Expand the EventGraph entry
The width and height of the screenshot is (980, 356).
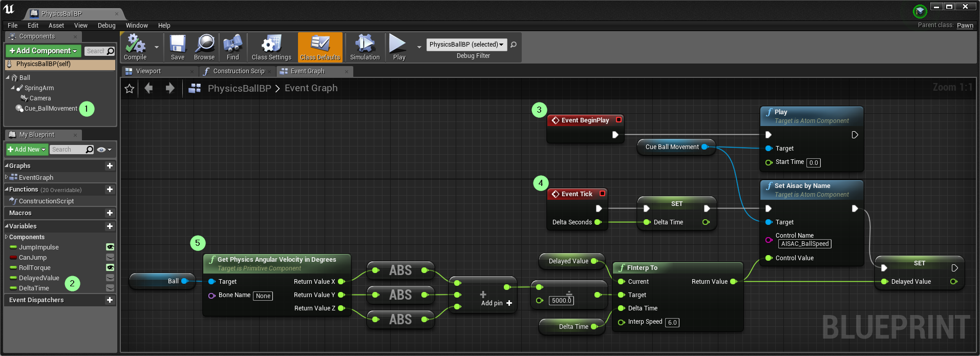click(7, 177)
